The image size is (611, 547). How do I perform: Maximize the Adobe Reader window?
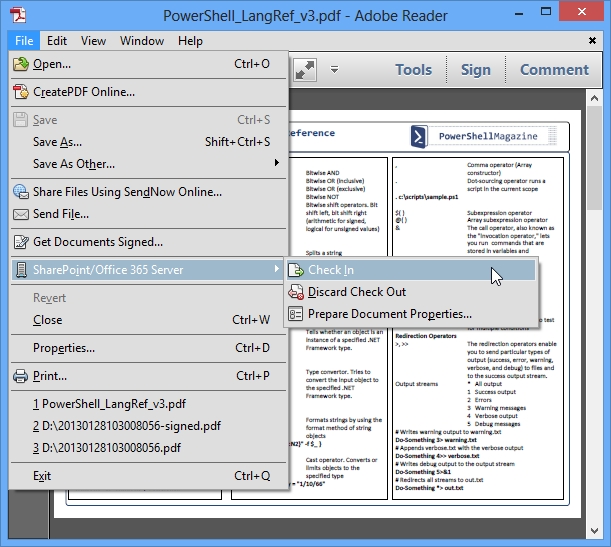click(546, 12)
